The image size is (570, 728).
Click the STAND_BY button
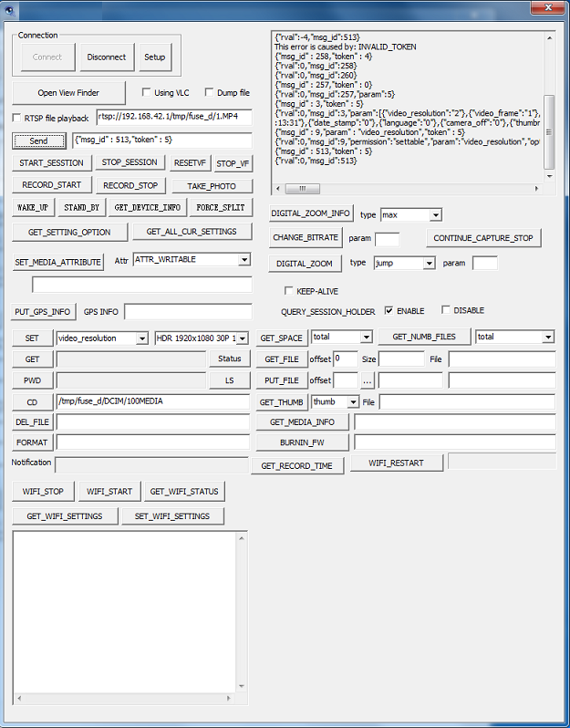pyautogui.click(x=82, y=207)
